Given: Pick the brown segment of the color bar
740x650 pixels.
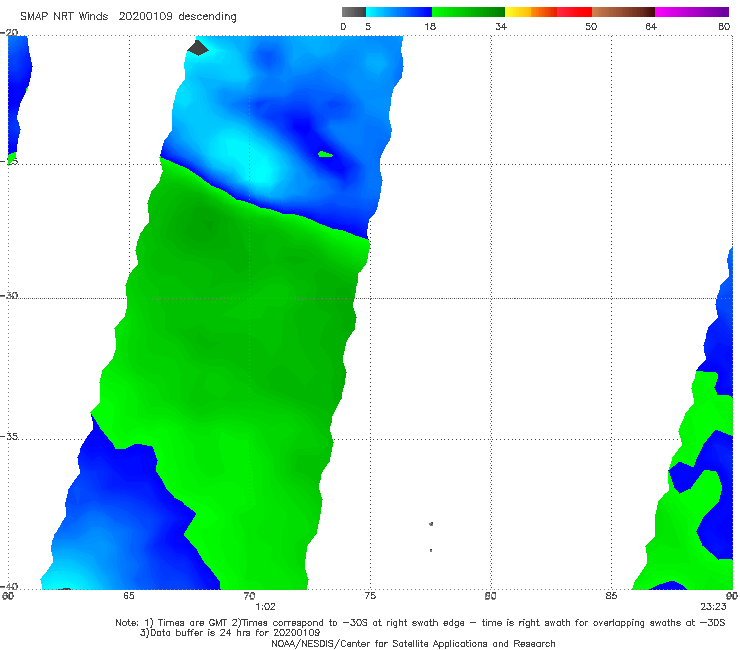Looking at the screenshot, I should coord(623,12).
